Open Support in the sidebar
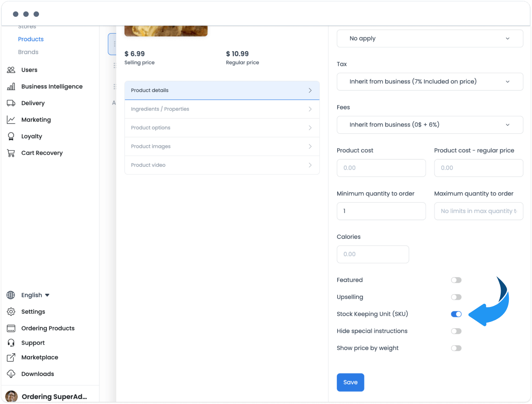This screenshot has width=532, height=404. tap(33, 343)
